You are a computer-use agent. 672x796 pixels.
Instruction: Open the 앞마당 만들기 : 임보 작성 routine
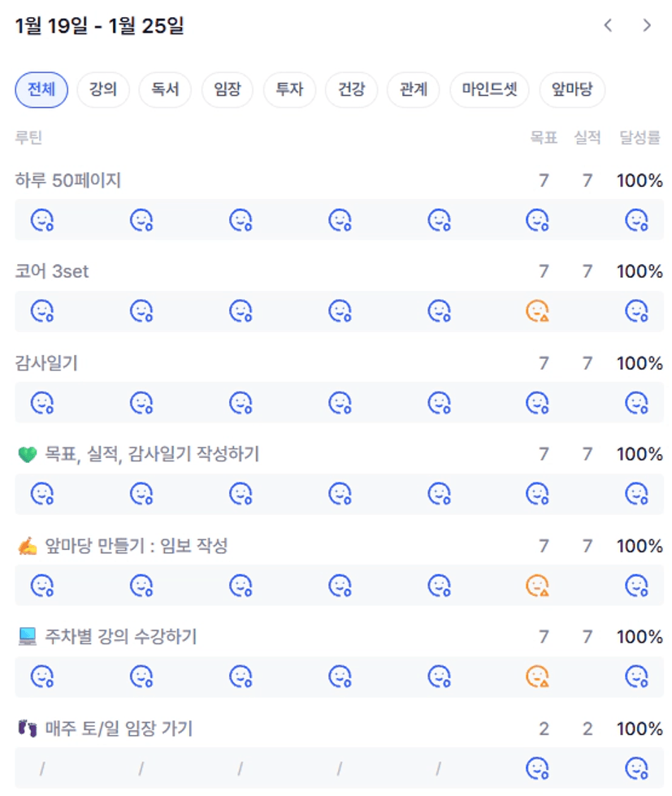click(137, 546)
